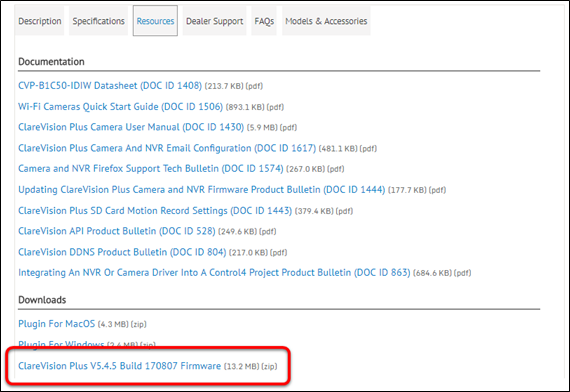Image resolution: width=570 pixels, height=392 pixels.
Task: Open the Models & Accessories tab
Action: click(326, 21)
